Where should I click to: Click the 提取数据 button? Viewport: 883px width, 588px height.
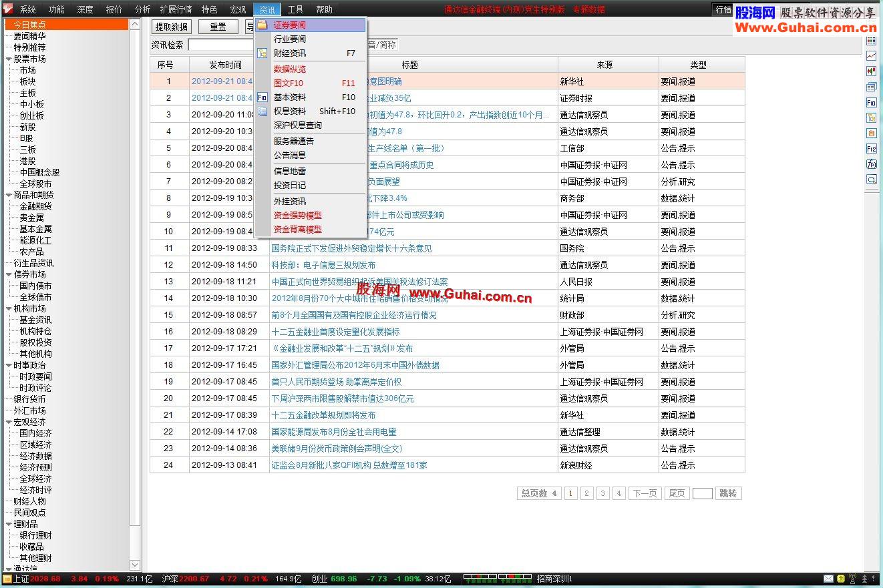click(x=172, y=27)
